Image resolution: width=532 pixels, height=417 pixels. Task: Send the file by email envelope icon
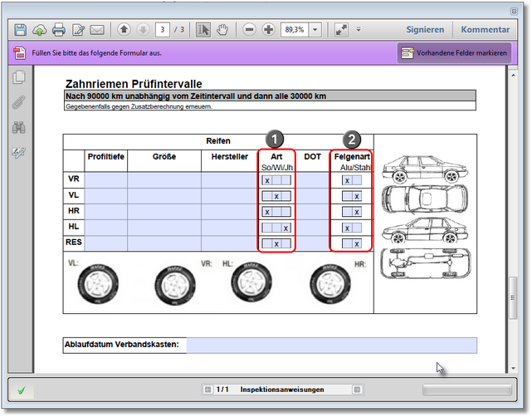pyautogui.click(x=97, y=30)
